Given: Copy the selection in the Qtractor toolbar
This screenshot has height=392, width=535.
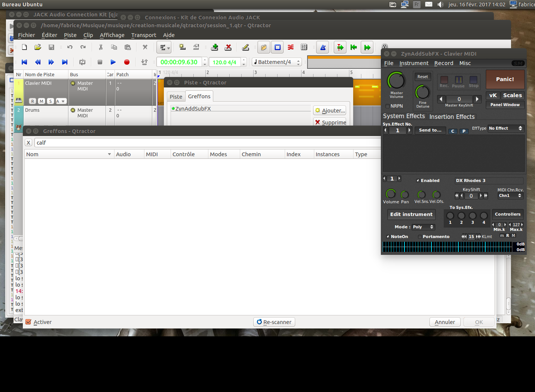Looking at the screenshot, I should click(114, 47).
